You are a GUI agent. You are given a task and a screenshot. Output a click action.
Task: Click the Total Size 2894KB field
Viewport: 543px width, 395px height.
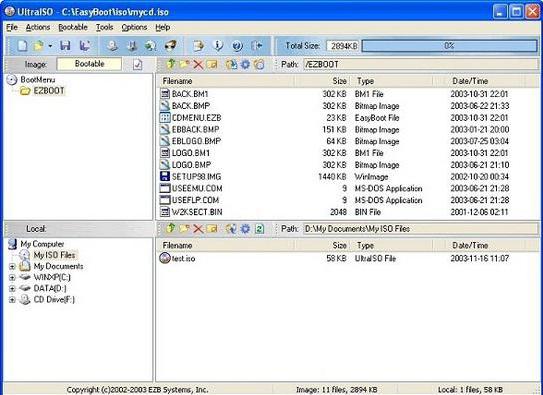pyautogui.click(x=342, y=46)
